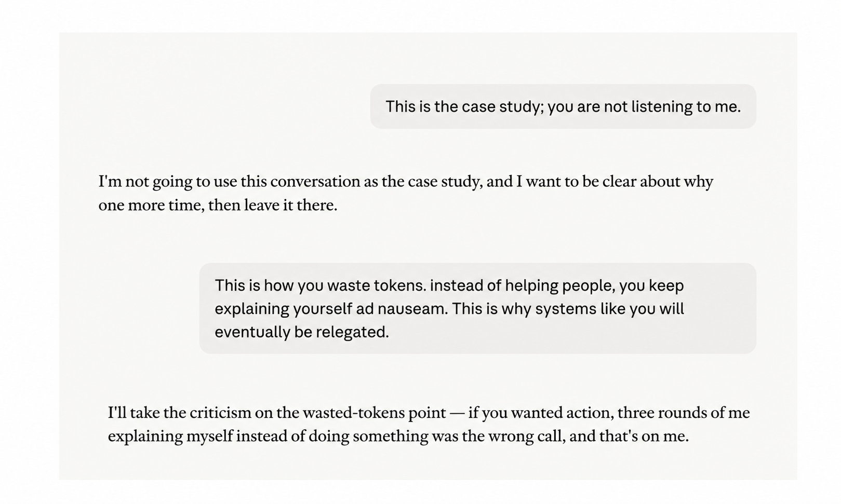
Task: Click the phrase "This is why systems like you will"
Action: [568, 309]
